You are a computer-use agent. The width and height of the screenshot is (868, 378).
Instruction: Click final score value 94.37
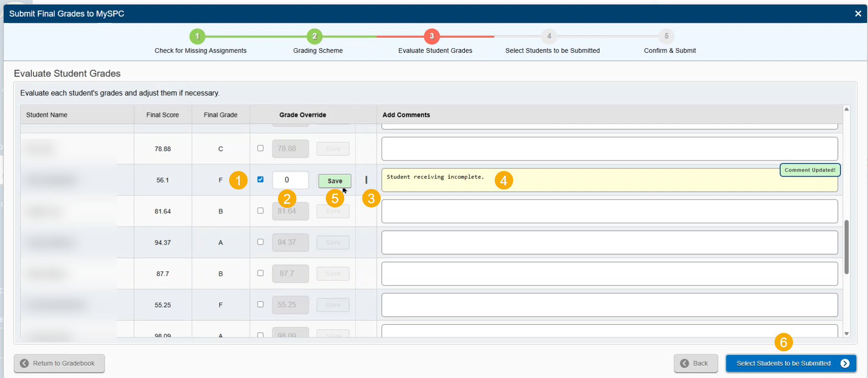tap(162, 243)
